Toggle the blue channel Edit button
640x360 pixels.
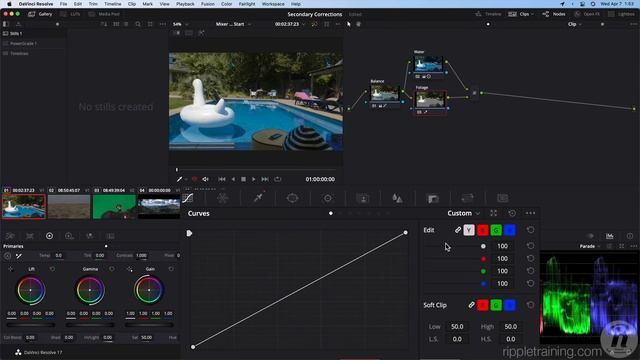510,230
